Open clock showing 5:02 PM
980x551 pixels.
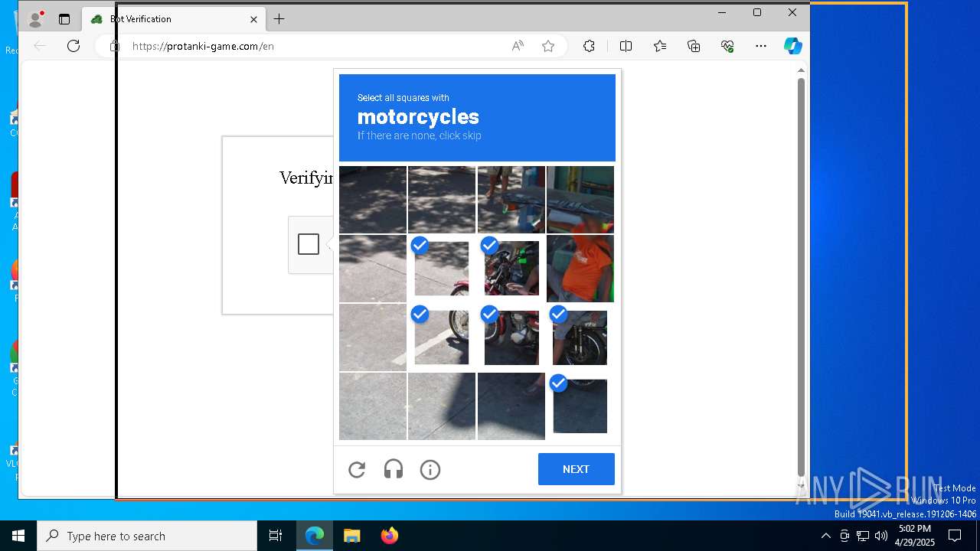[x=915, y=536]
